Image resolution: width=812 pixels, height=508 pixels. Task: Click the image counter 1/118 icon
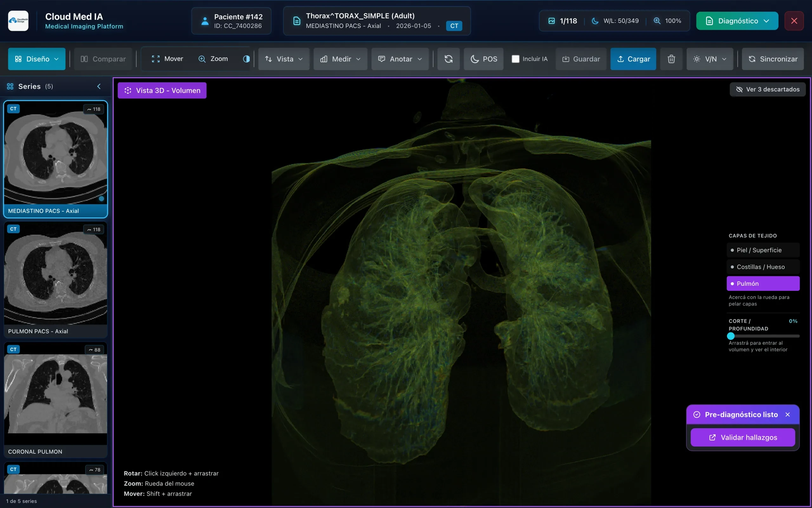click(552, 21)
